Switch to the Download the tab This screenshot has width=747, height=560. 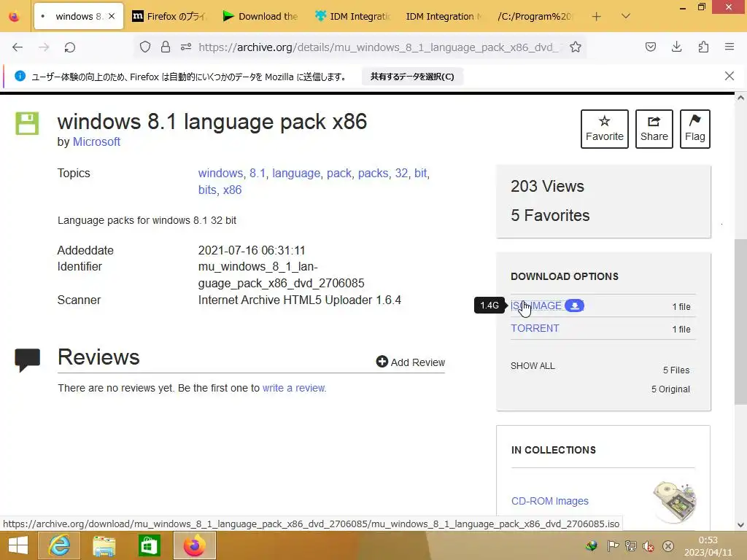pyautogui.click(x=262, y=17)
